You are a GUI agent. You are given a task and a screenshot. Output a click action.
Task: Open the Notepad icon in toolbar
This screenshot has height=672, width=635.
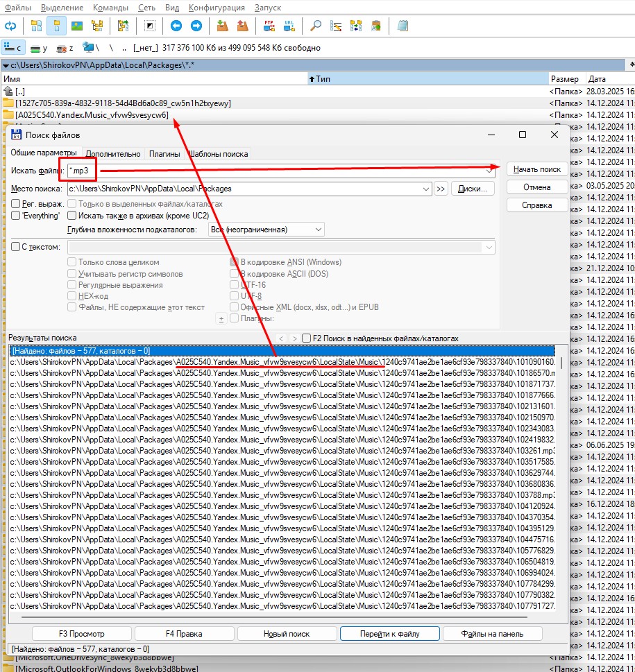403,26
